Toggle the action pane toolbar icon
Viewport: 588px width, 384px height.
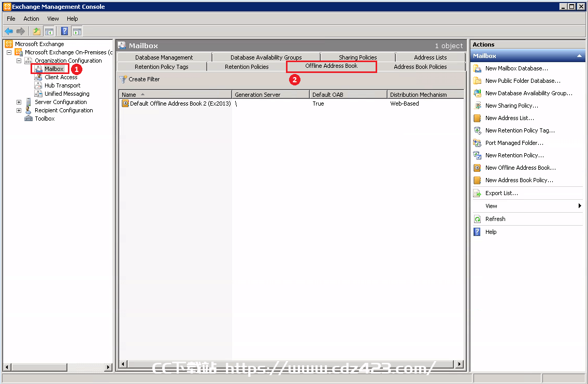(77, 32)
